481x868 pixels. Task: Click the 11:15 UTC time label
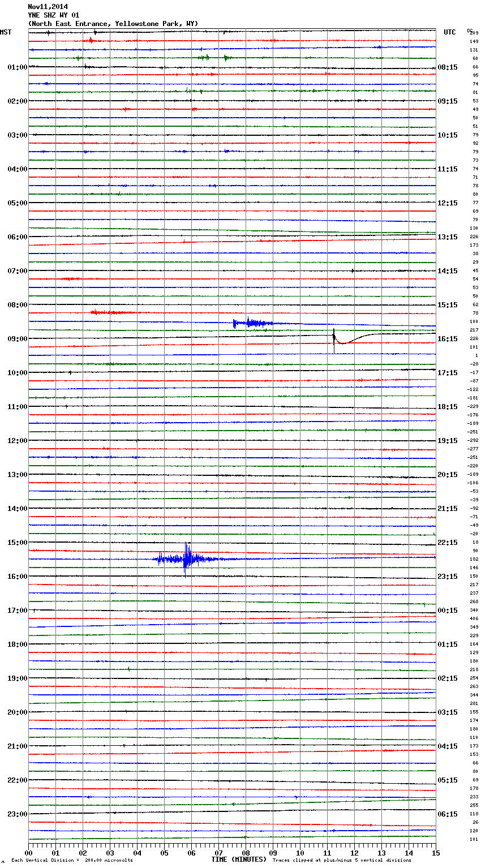pyautogui.click(x=448, y=169)
